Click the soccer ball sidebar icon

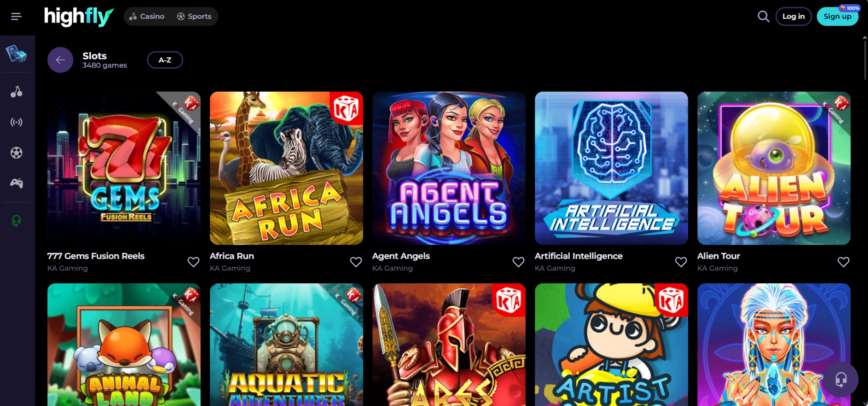[16, 153]
